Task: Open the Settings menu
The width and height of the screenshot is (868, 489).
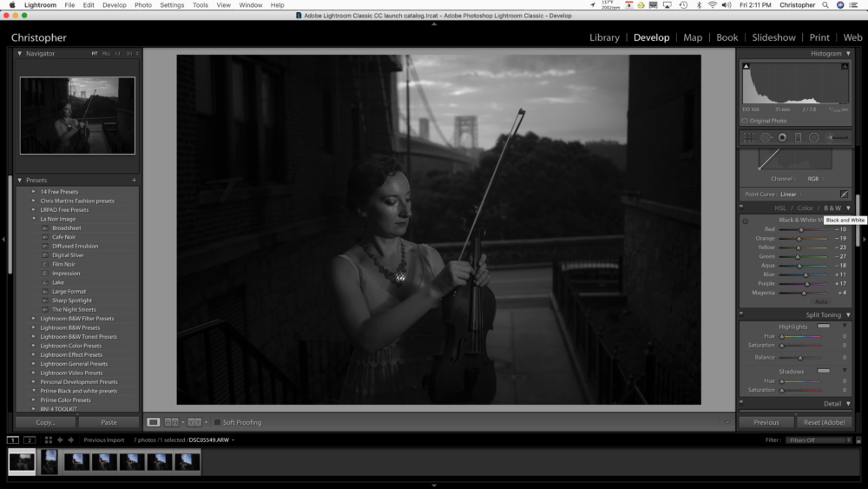Action: pyautogui.click(x=172, y=5)
